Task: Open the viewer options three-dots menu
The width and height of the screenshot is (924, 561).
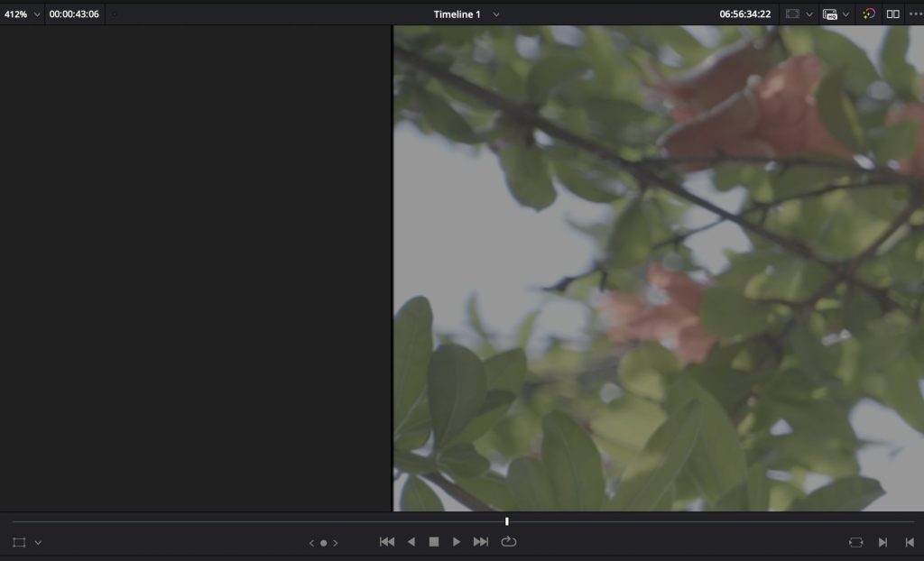Action: tap(916, 14)
